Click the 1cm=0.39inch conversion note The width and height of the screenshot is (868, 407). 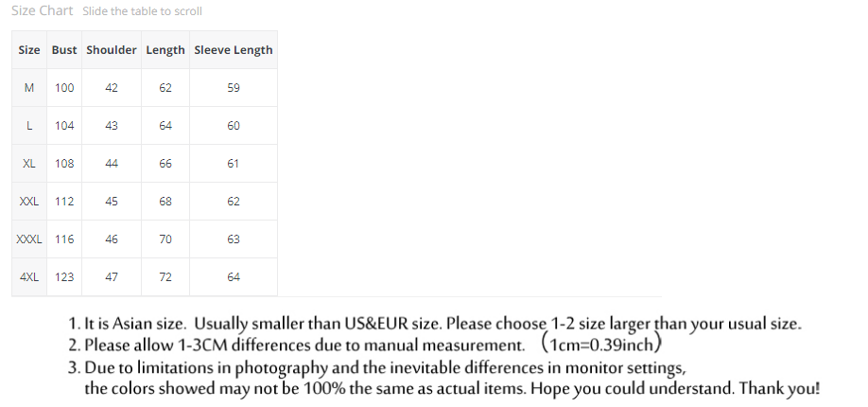click(x=599, y=345)
